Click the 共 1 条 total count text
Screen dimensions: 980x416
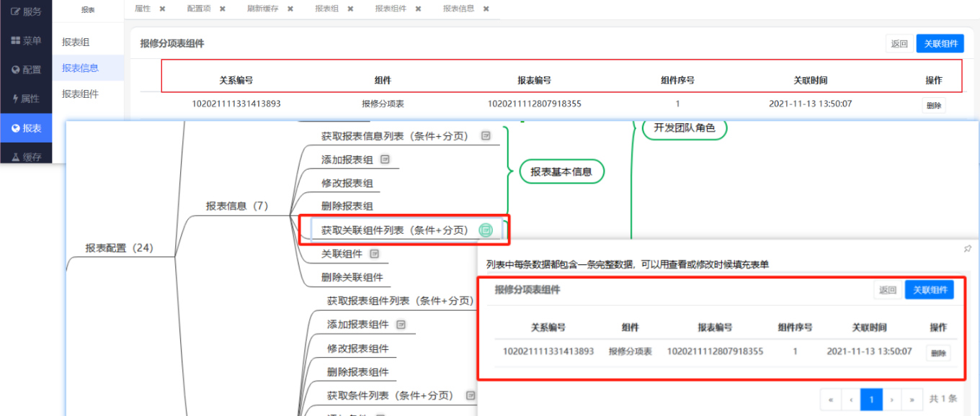point(943,399)
